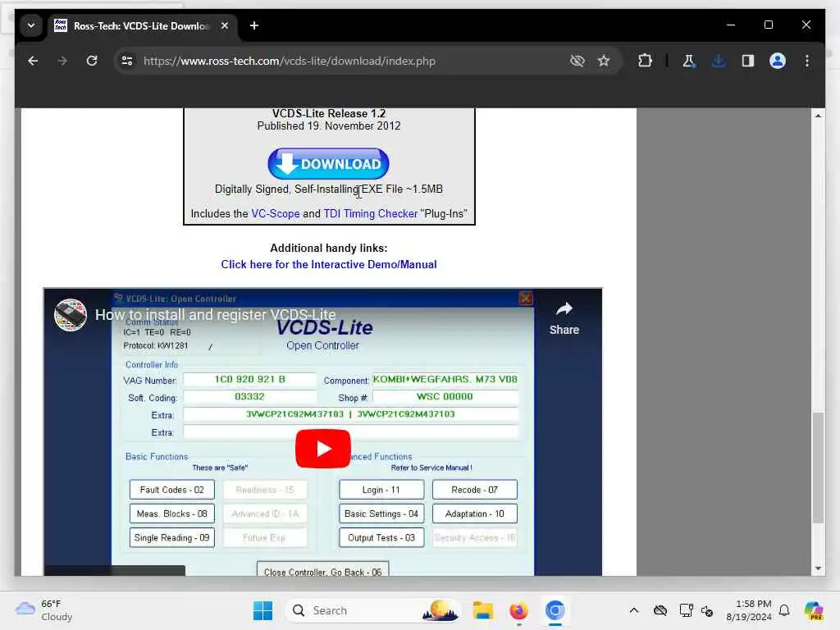Click the muted volume tray icon
The height and width of the screenshot is (630, 840).
pyautogui.click(x=707, y=610)
